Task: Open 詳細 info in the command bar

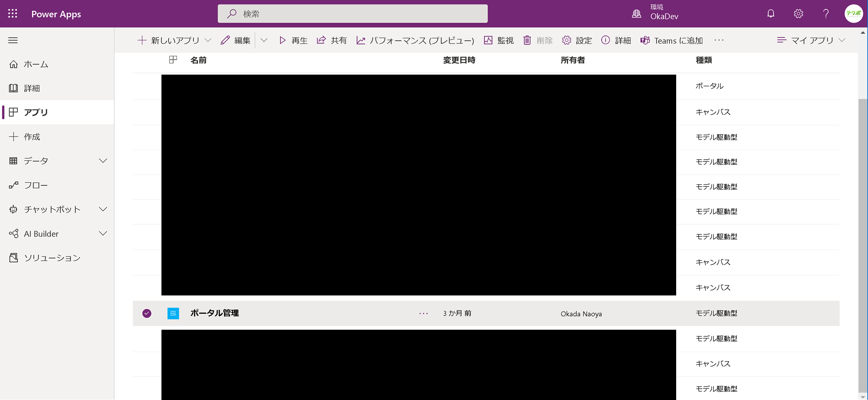Action: 616,40
